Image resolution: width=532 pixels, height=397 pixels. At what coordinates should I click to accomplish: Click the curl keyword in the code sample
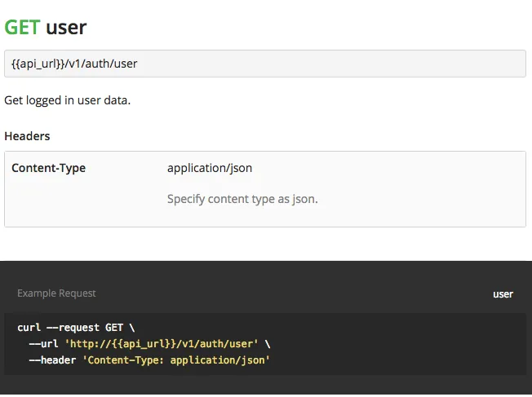pyautogui.click(x=29, y=328)
